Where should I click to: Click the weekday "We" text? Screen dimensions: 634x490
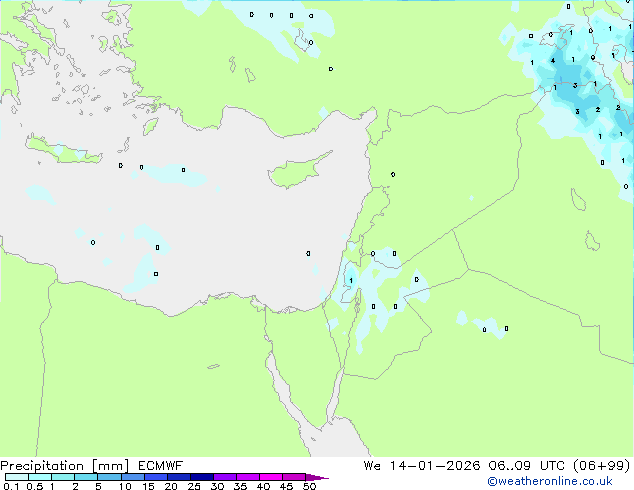[372, 466]
